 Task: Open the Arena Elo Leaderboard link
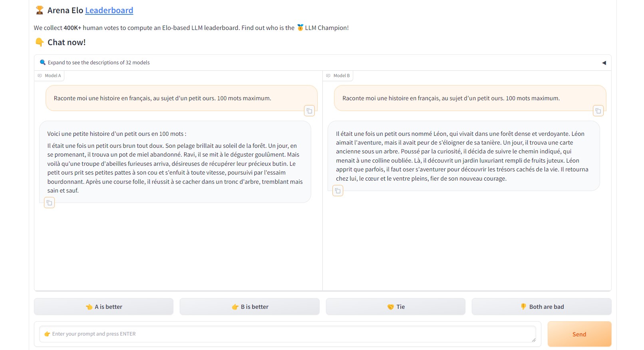pos(109,10)
